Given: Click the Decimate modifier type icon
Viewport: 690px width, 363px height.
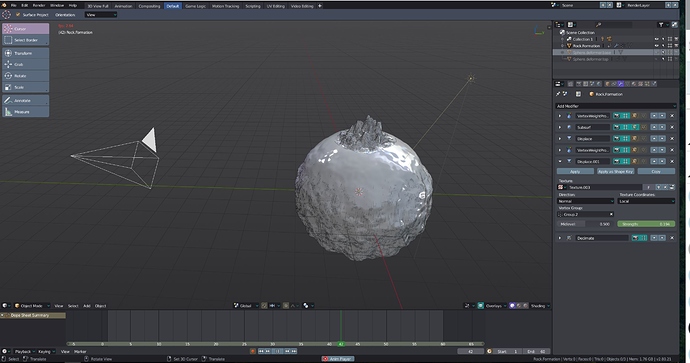Looking at the screenshot, I should coord(569,238).
